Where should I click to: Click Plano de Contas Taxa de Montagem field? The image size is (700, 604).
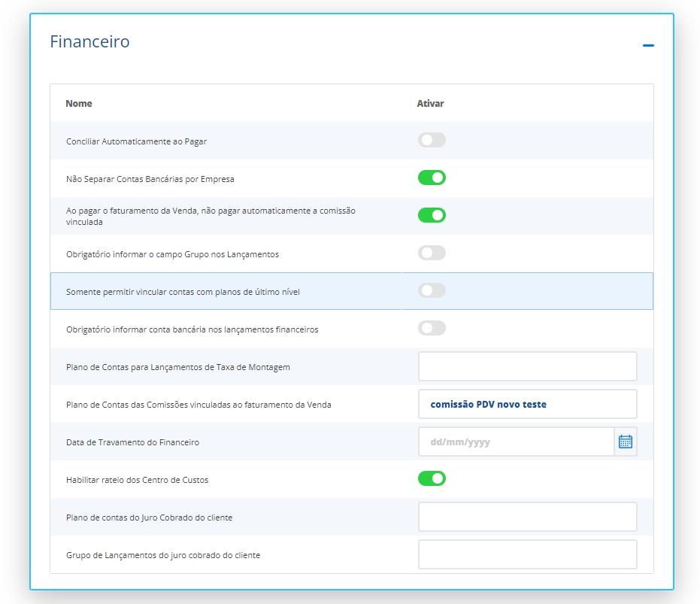click(x=527, y=366)
